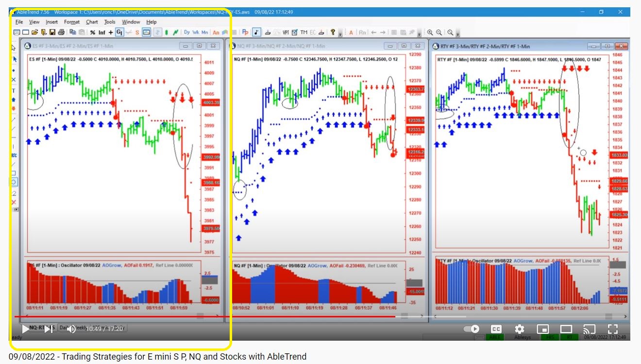The image size is (641, 364).
Task: Open the Insert menu
Action: 51,22
